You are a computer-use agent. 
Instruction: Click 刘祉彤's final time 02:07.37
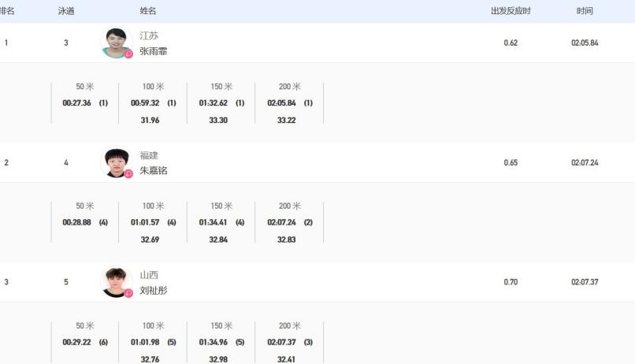(585, 281)
